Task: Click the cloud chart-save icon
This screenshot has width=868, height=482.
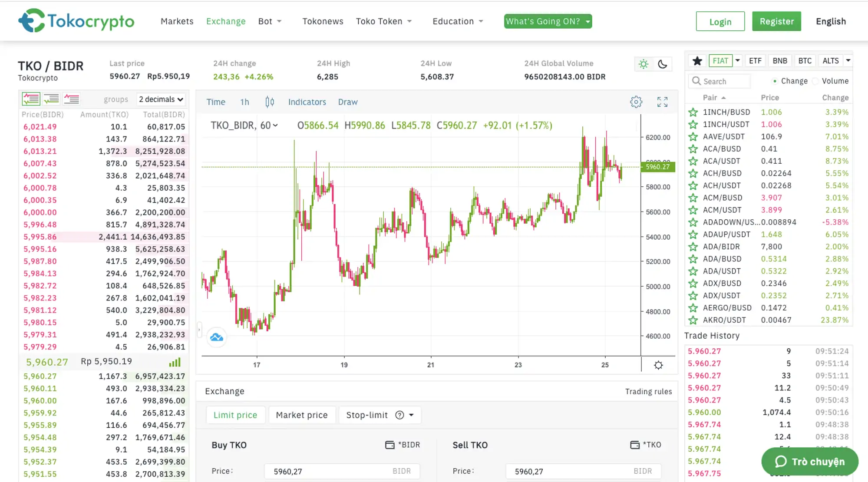Action: pos(217,337)
